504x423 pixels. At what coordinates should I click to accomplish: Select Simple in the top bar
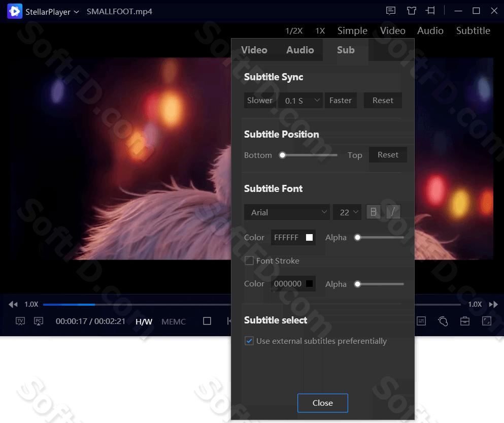tap(352, 31)
